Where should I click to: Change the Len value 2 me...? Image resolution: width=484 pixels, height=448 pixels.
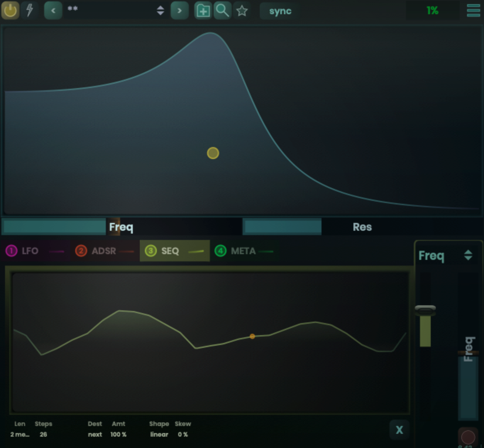tap(20, 435)
